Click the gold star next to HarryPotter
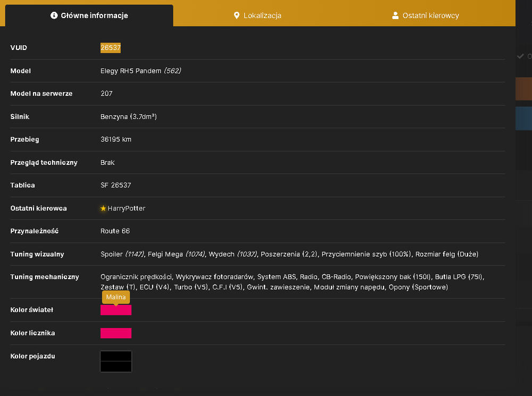The width and height of the screenshot is (532, 396). (103, 208)
